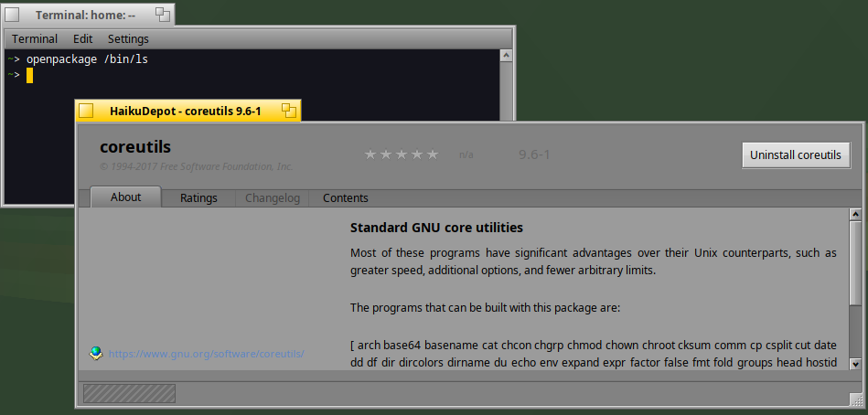The image size is (868, 415).
Task: Click the HaikuDepot window resize corner
Action: tap(856, 399)
